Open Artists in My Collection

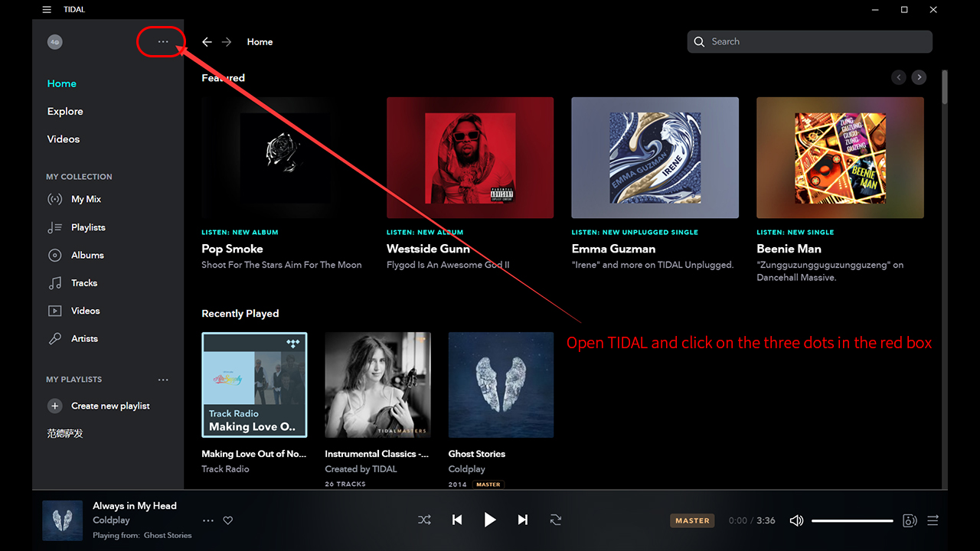(73, 338)
